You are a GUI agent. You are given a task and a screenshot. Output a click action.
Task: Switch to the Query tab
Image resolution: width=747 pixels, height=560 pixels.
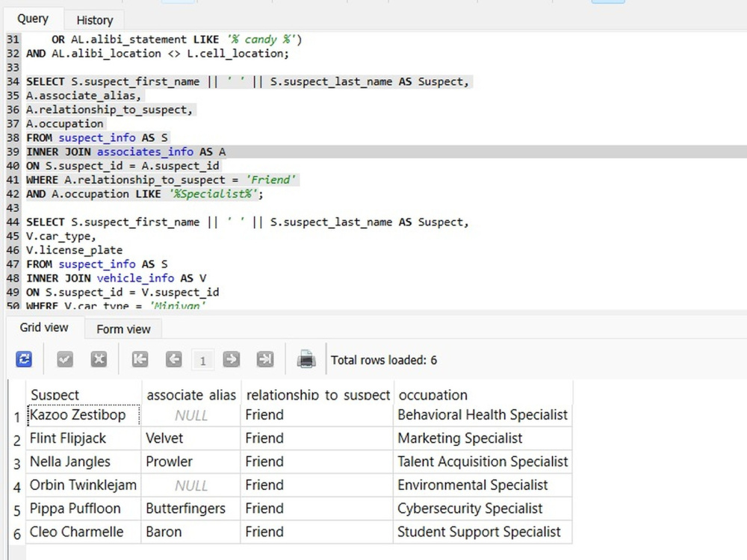coord(33,19)
